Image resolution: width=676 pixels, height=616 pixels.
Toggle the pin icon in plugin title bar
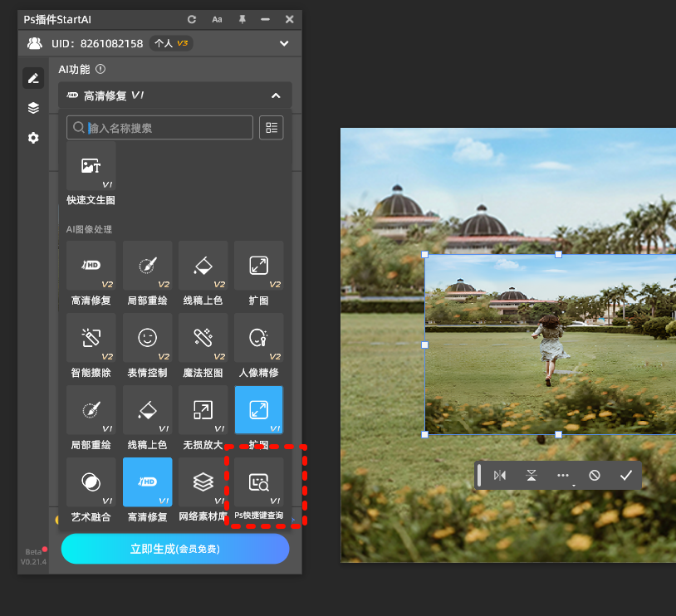point(242,19)
